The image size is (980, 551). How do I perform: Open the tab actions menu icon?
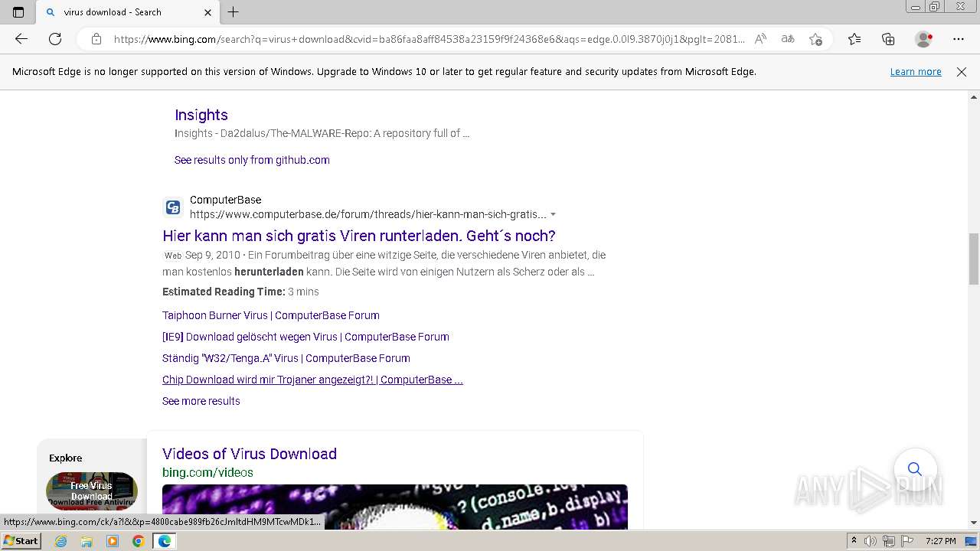point(18,12)
